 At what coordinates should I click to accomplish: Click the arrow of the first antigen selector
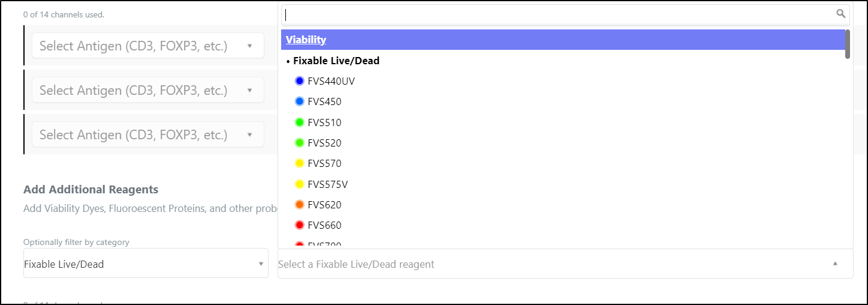coord(250,46)
